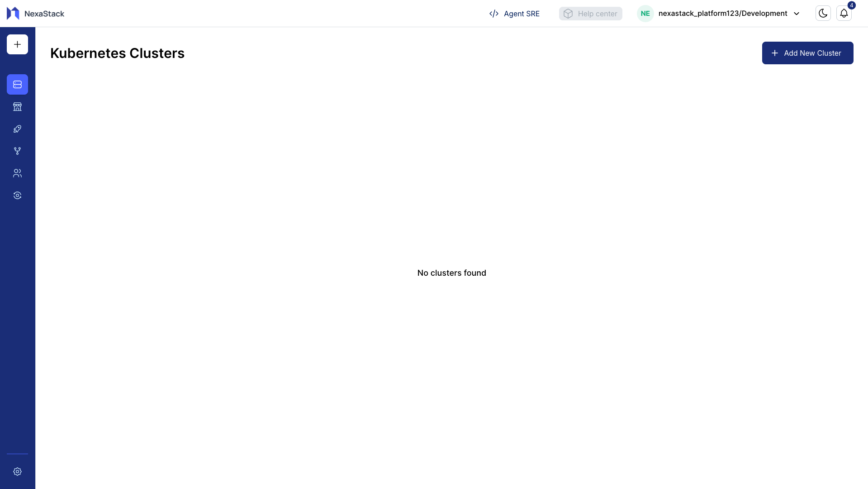The image size is (868, 489).
Task: Click the notification badge showing 4
Action: coord(852,5)
